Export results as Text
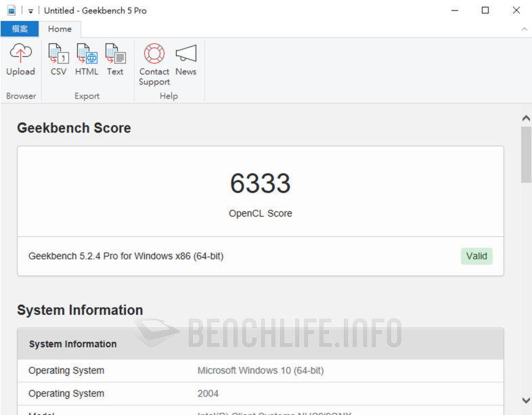The image size is (532, 415). point(115,60)
